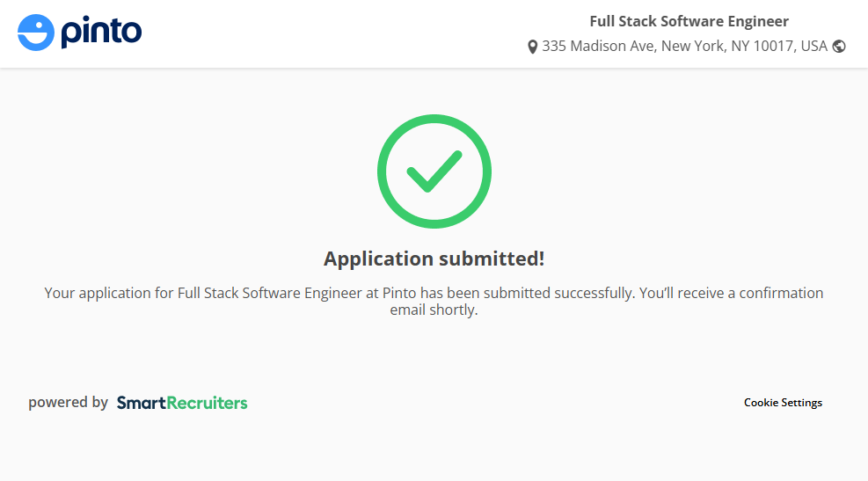Click the green checkmark success icon
868x481 pixels.
(434, 171)
